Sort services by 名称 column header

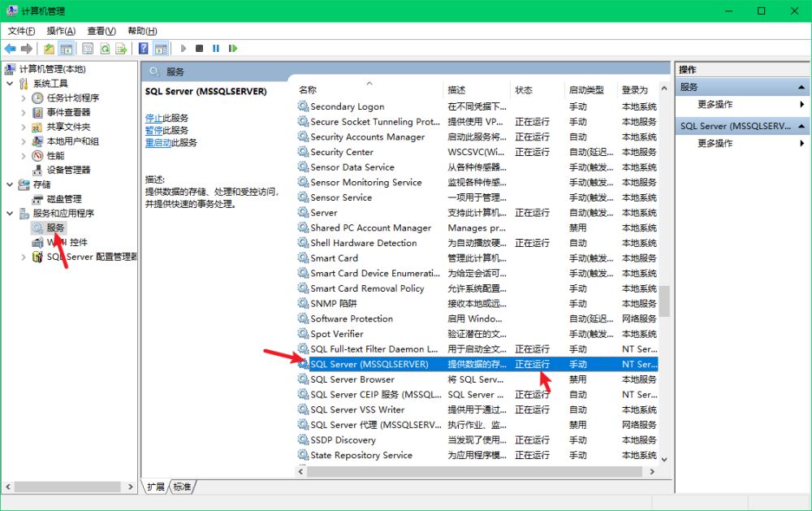click(x=369, y=90)
